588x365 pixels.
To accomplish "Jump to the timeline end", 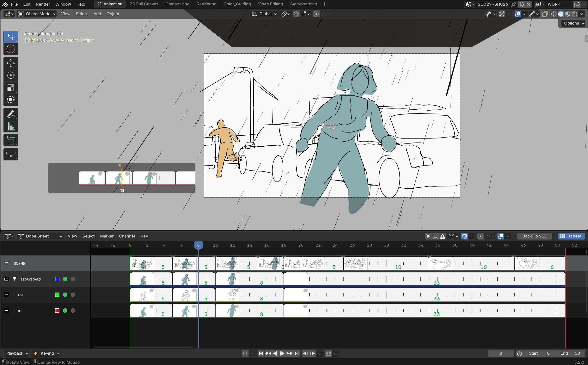I will pyautogui.click(x=297, y=353).
